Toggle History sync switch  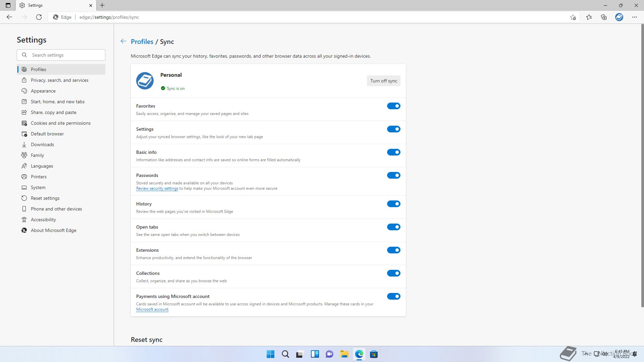(x=394, y=204)
